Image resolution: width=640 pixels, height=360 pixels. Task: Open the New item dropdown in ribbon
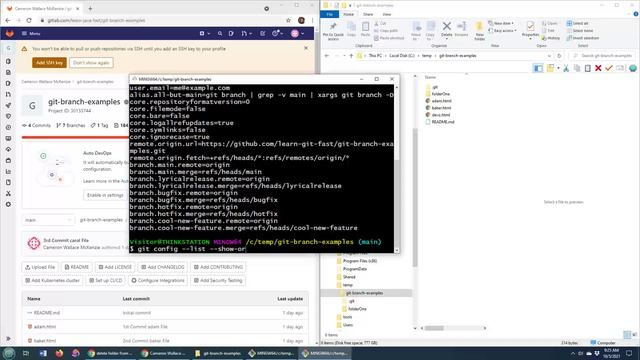pos(501,23)
